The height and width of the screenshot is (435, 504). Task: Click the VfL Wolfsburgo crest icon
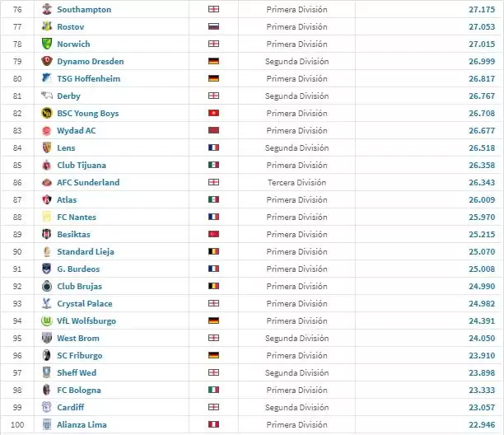pos(46,320)
